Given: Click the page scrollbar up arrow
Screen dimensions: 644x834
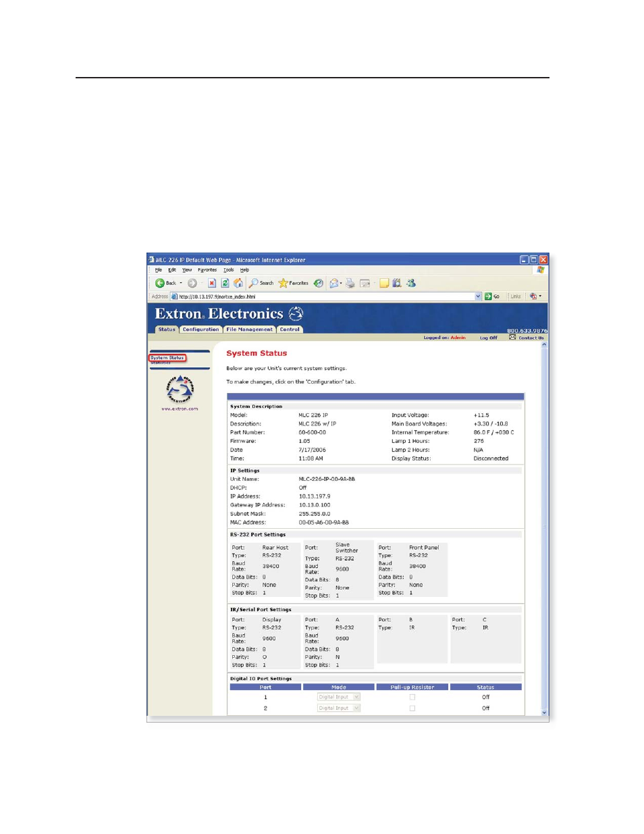Looking at the screenshot, I should tap(544, 344).
